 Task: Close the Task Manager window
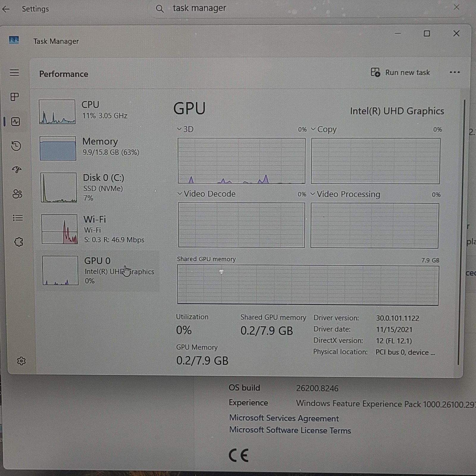pyautogui.click(x=456, y=33)
